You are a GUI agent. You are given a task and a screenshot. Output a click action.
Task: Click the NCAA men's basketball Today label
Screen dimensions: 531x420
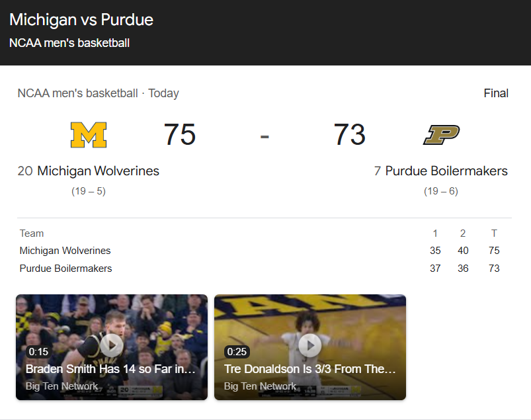99,93
